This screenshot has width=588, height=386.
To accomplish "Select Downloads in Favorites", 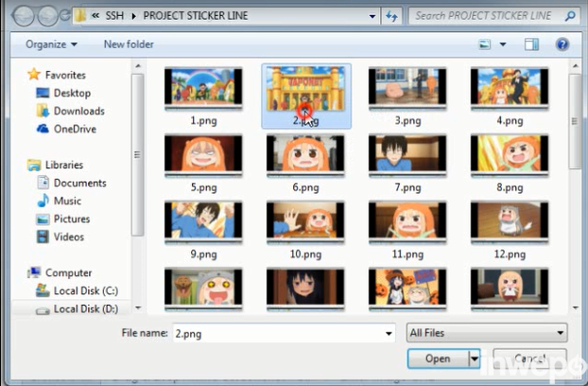I will tap(79, 111).
